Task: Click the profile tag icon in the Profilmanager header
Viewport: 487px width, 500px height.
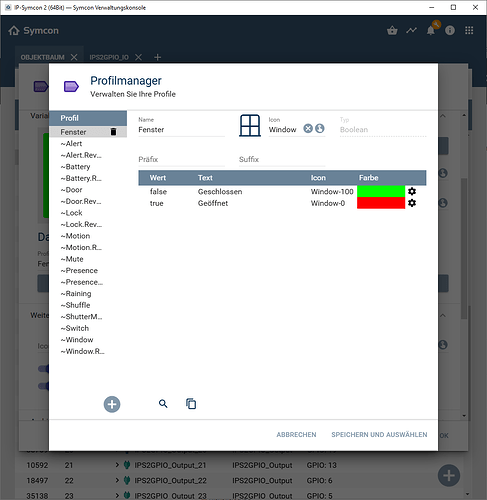Action: point(71,87)
